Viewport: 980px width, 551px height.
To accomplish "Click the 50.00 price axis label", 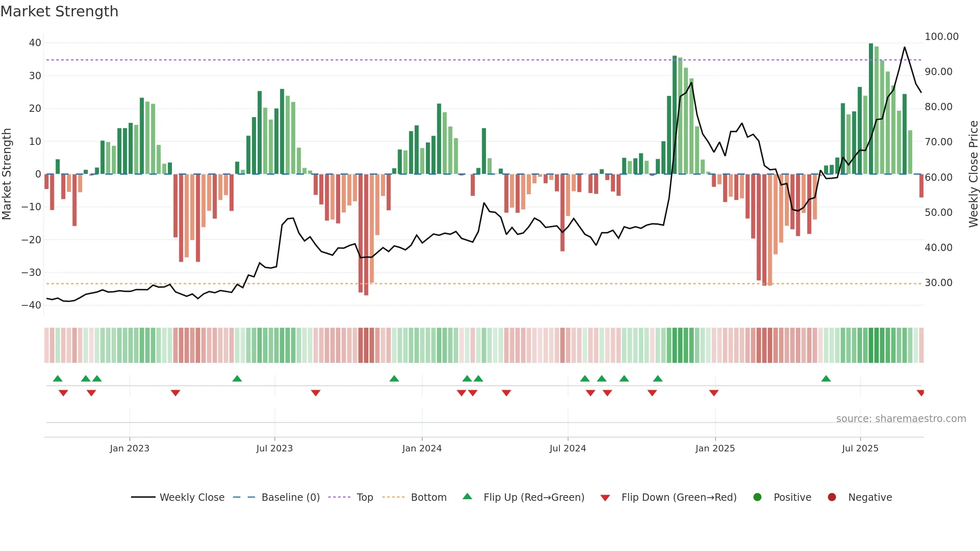I will (x=938, y=212).
